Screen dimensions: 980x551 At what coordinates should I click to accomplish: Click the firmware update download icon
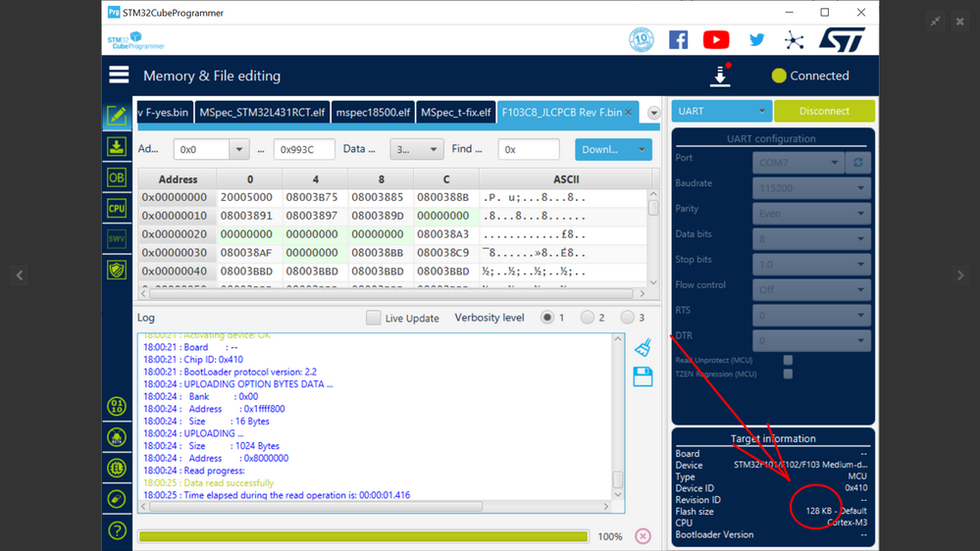[721, 75]
